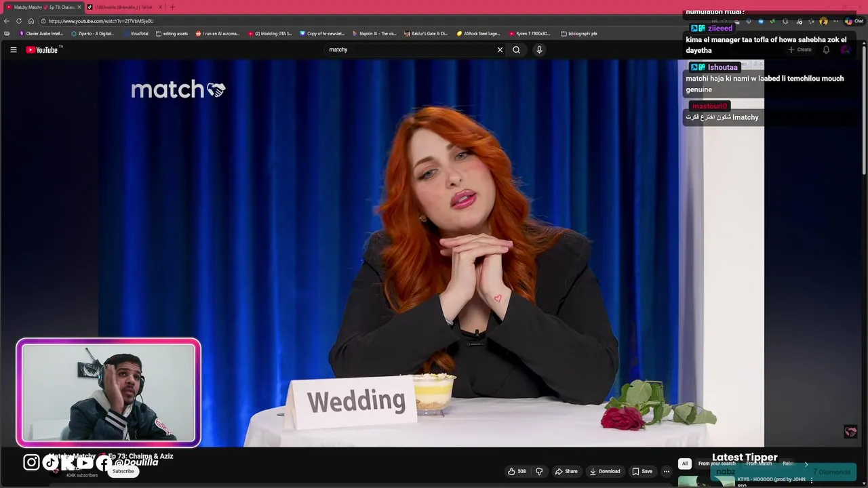Open the browser Chat sidebar button
Image resolution: width=868 pixels, height=488 pixels.
[853, 21]
